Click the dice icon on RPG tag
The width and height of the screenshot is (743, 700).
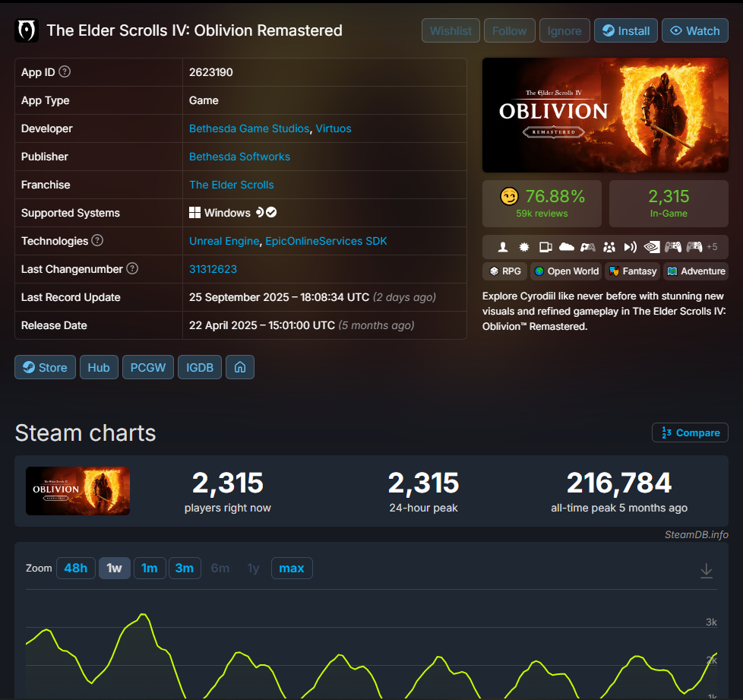tap(495, 271)
